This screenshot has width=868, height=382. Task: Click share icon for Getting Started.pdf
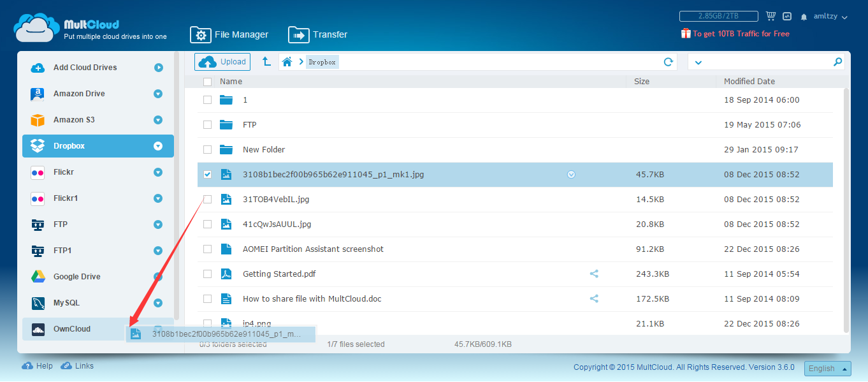(594, 274)
